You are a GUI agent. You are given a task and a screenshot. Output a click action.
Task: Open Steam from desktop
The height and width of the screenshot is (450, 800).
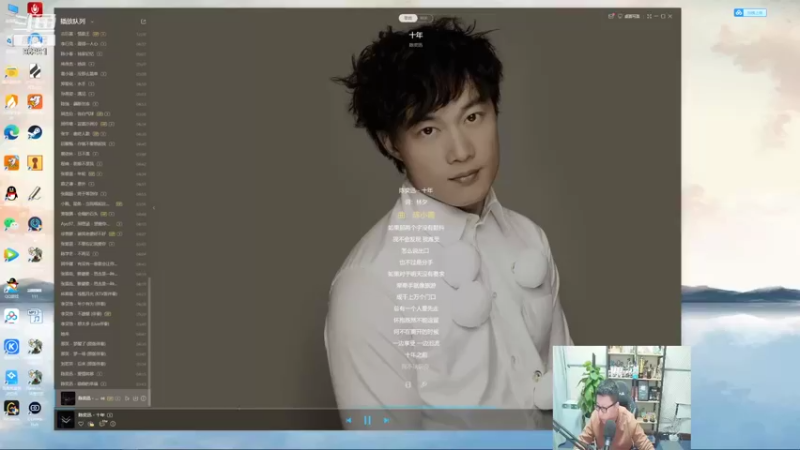click(x=35, y=133)
